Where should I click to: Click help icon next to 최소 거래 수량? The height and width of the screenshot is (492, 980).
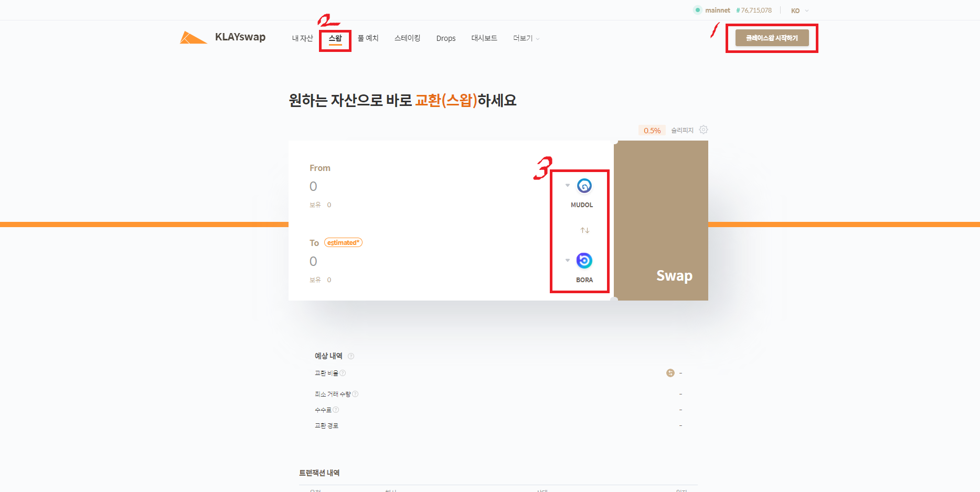[x=355, y=394]
